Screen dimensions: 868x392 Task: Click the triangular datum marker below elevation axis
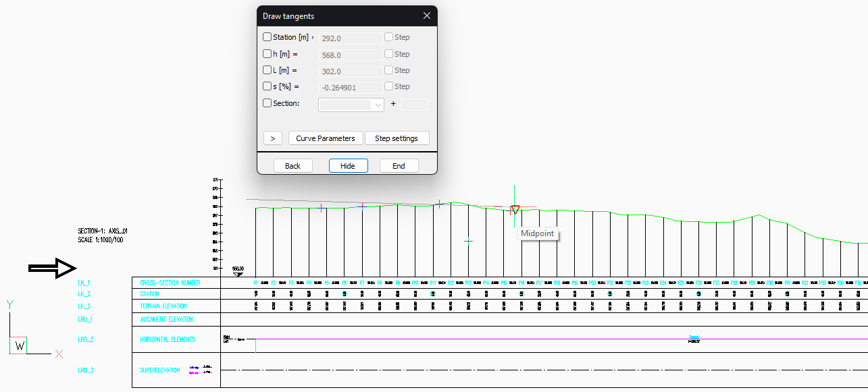pos(237,274)
